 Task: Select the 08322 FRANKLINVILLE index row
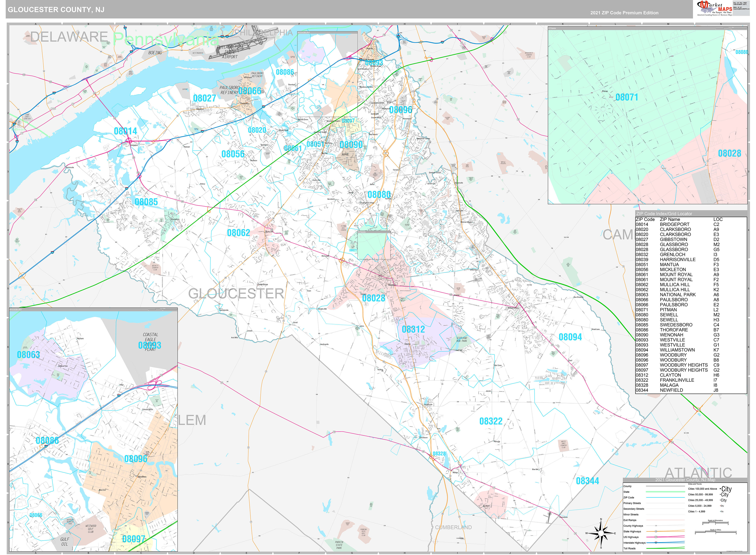(691, 380)
